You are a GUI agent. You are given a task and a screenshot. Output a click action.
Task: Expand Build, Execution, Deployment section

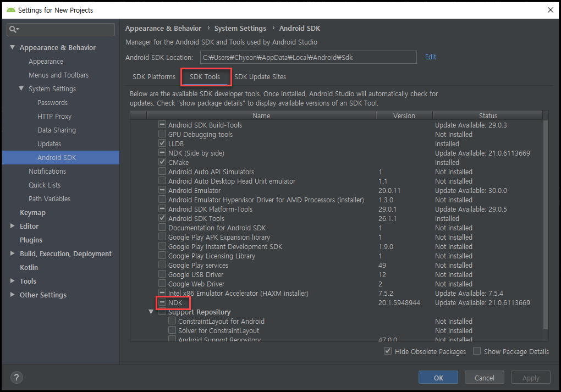tap(12, 253)
